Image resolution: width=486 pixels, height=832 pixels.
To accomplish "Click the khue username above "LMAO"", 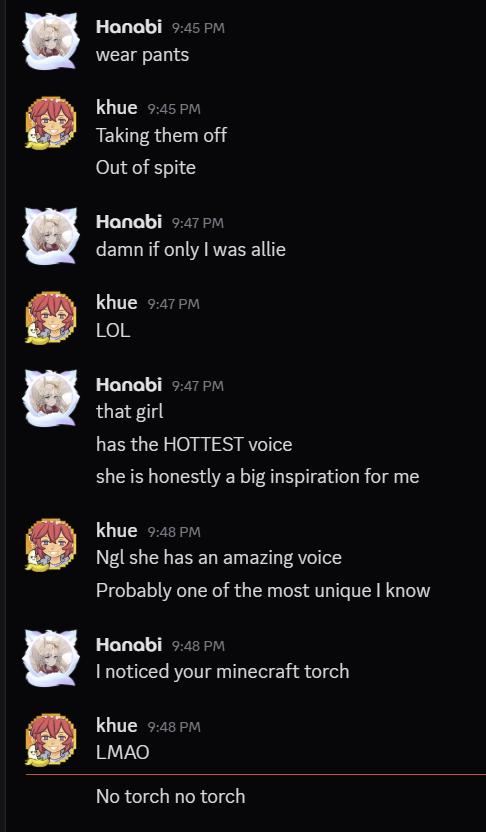I will 117,725.
